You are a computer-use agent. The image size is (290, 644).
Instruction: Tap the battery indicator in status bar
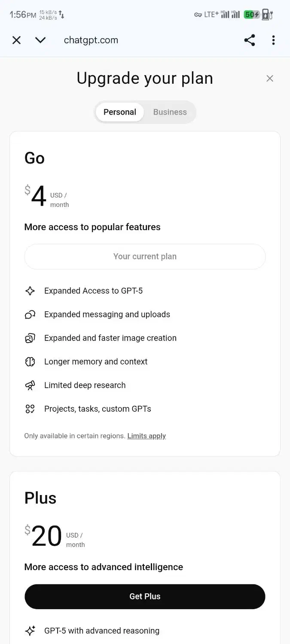tap(252, 15)
